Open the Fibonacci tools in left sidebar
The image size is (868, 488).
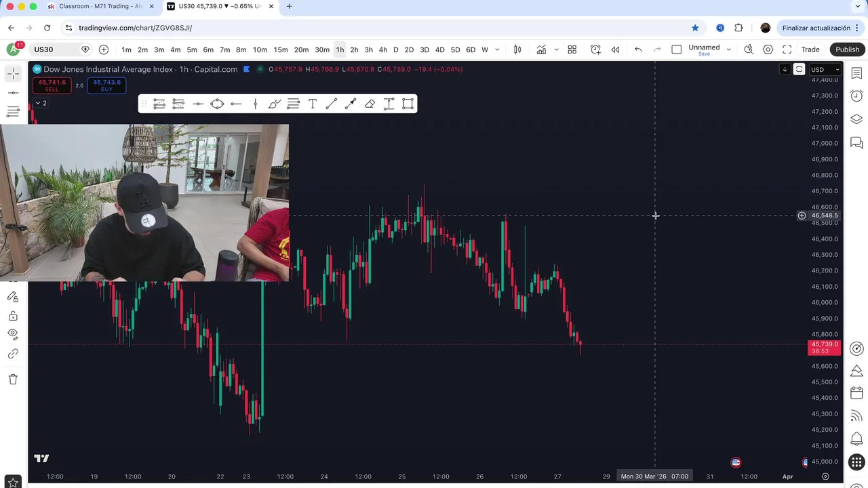point(13,112)
